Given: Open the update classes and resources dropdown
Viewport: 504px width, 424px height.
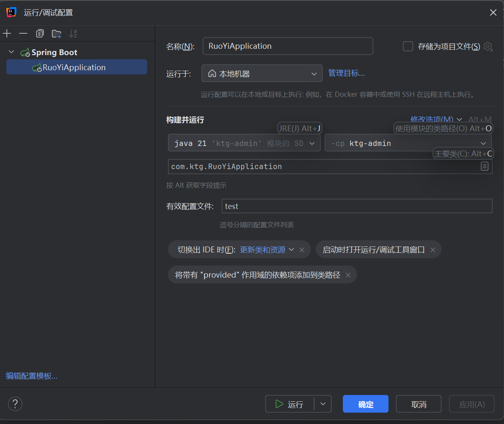Looking at the screenshot, I should point(267,249).
